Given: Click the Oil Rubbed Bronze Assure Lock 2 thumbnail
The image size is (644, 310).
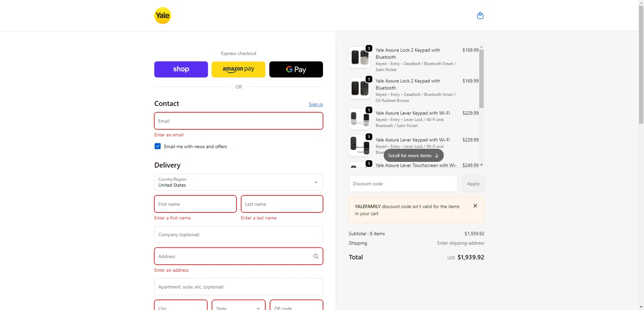Looking at the screenshot, I should coord(360,88).
